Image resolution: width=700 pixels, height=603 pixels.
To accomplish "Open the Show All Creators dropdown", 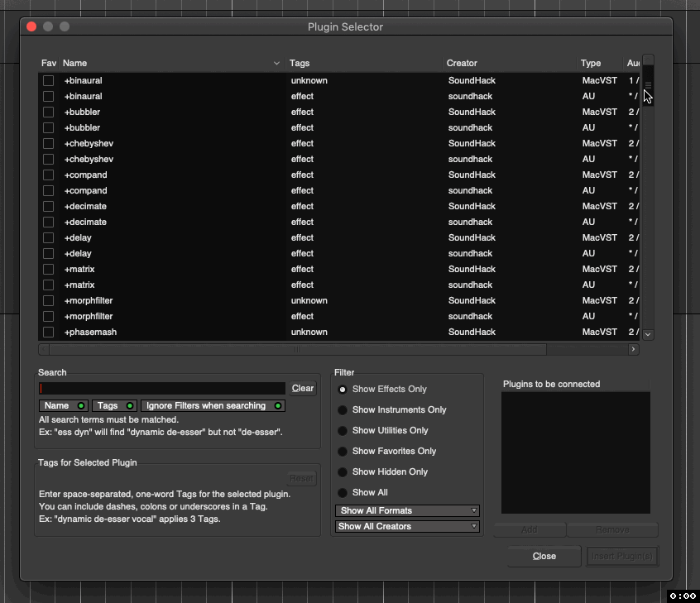I will pos(406,526).
